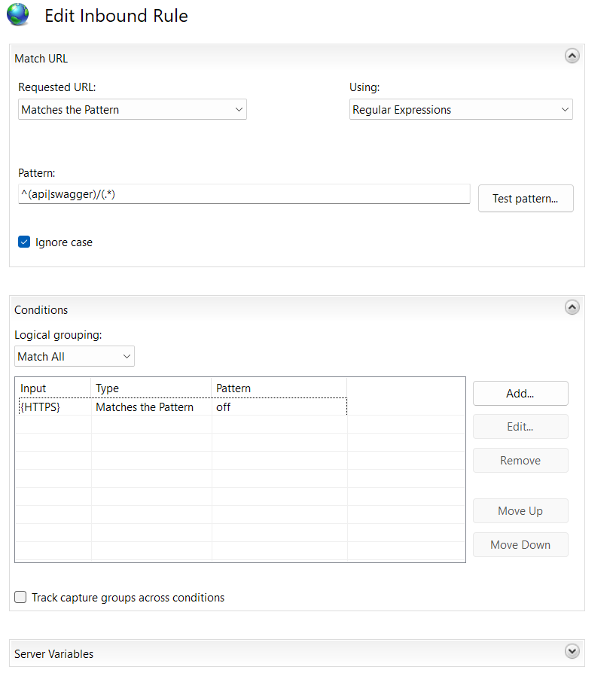
Task: Enable Track capture groups across conditions
Action: pyautogui.click(x=20, y=597)
